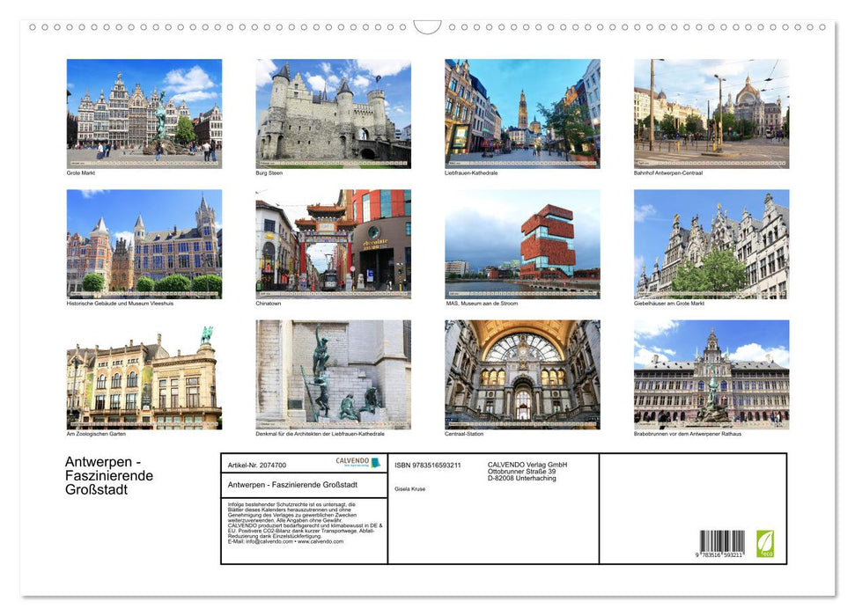The width and height of the screenshot is (855, 616).
Task: Click the Chinatown gate photo
Action: tap(332, 243)
